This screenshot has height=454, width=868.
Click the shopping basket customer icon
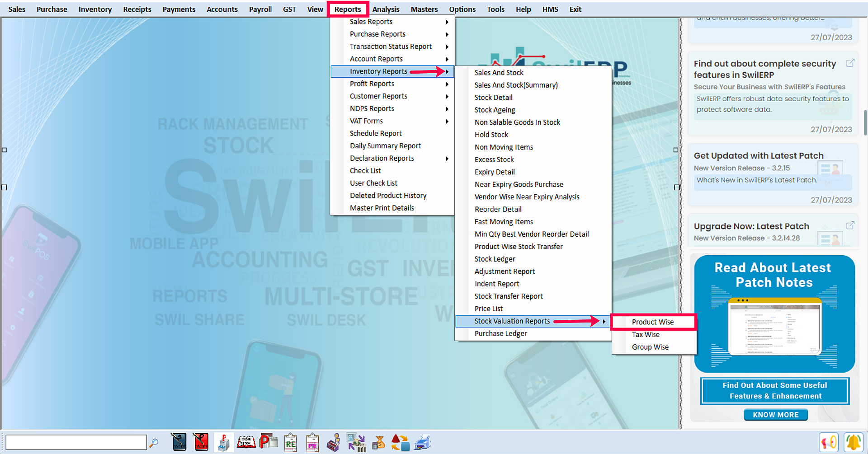tap(334, 442)
